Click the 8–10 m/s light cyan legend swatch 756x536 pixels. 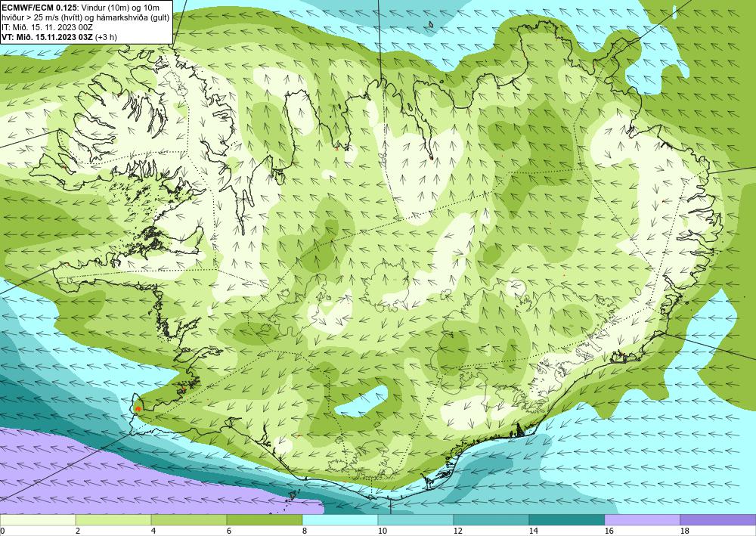click(340, 519)
